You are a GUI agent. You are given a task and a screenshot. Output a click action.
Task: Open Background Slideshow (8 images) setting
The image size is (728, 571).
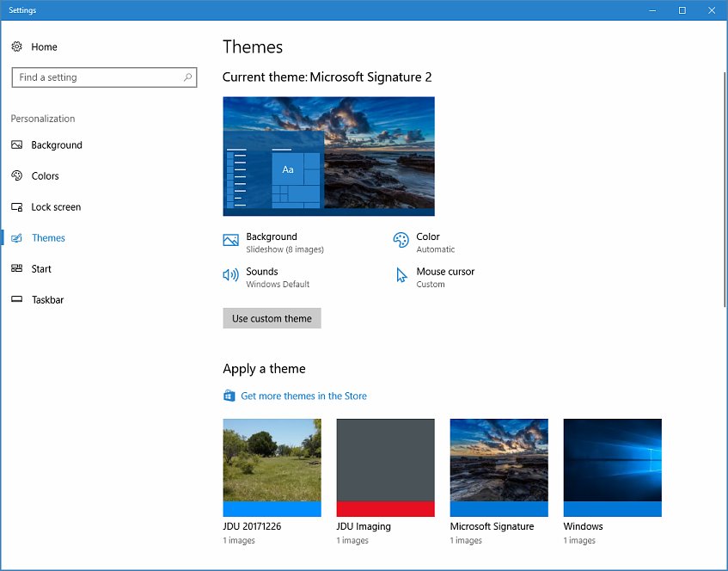pos(273,243)
